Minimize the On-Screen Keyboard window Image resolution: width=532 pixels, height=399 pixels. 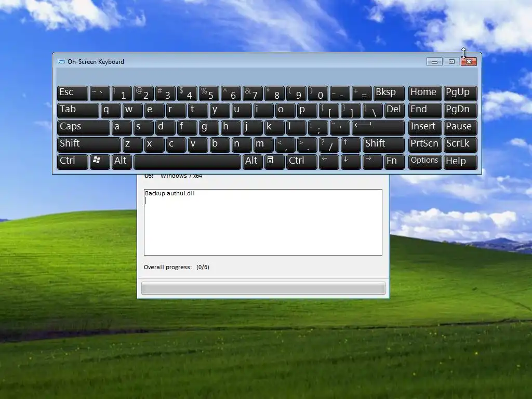tap(435, 62)
